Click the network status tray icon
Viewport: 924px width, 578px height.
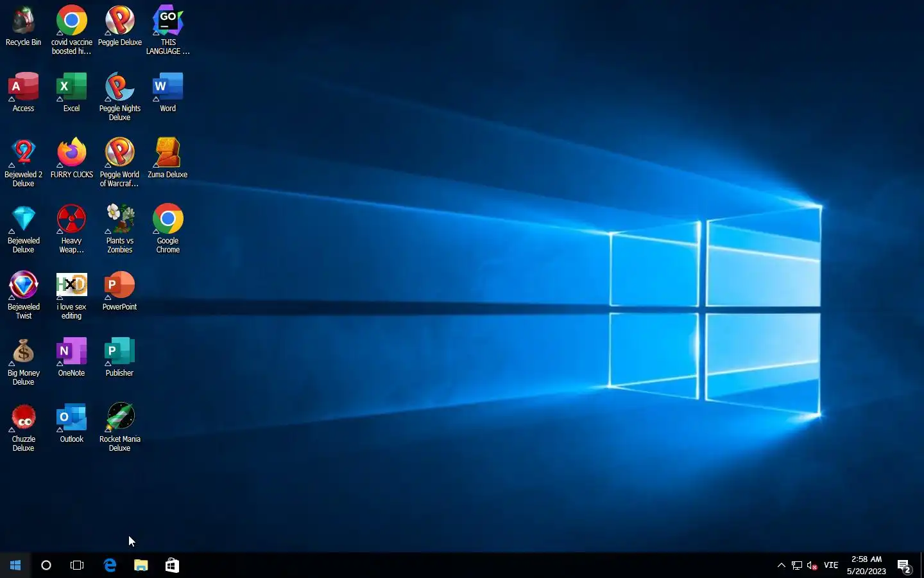click(x=797, y=565)
